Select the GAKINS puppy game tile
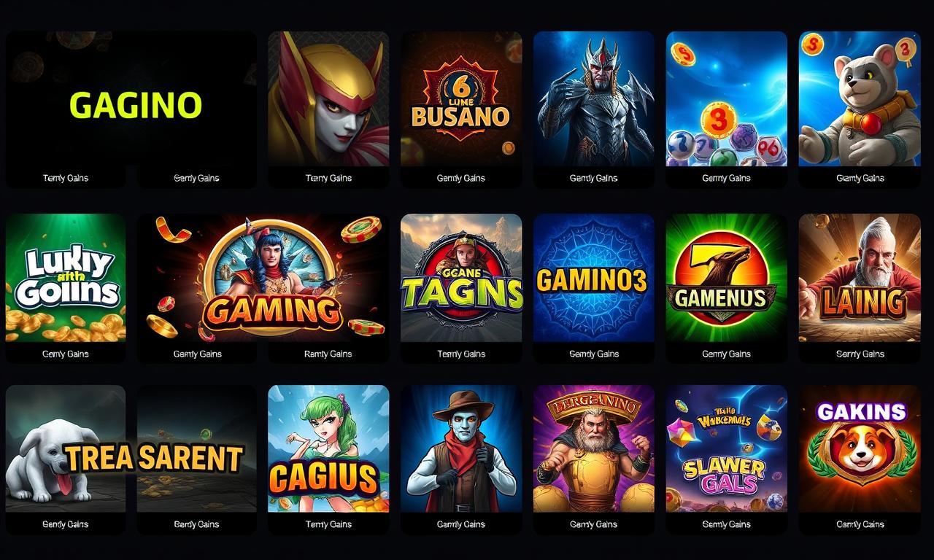Image resolution: width=934 pixels, height=560 pixels. (860, 448)
